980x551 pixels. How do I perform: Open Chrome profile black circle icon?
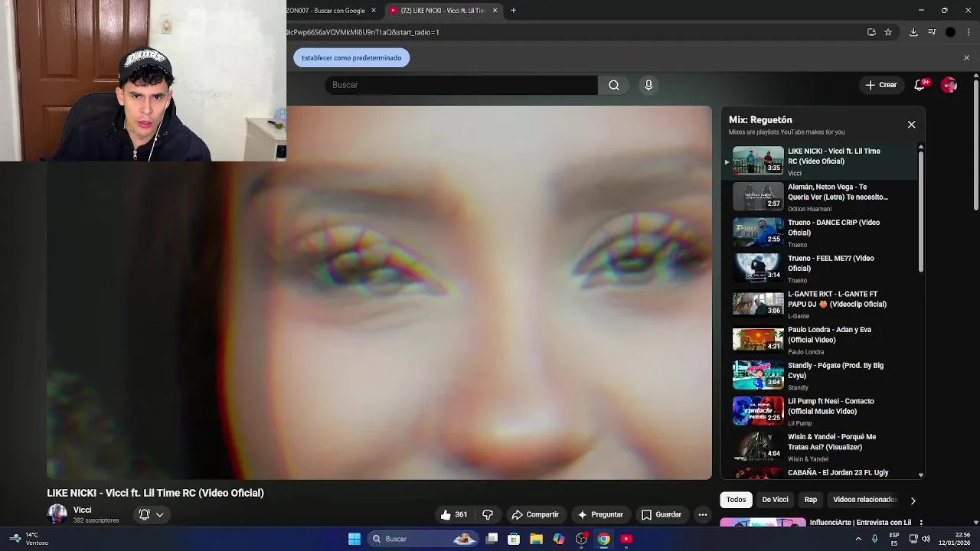[950, 32]
